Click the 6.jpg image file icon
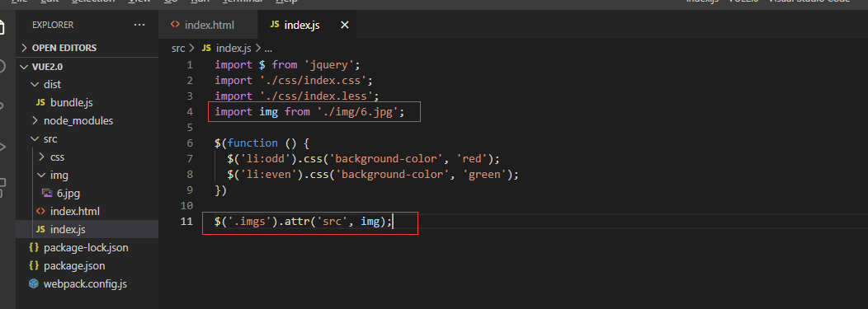Viewport: 868px width, 309px height. [x=47, y=194]
